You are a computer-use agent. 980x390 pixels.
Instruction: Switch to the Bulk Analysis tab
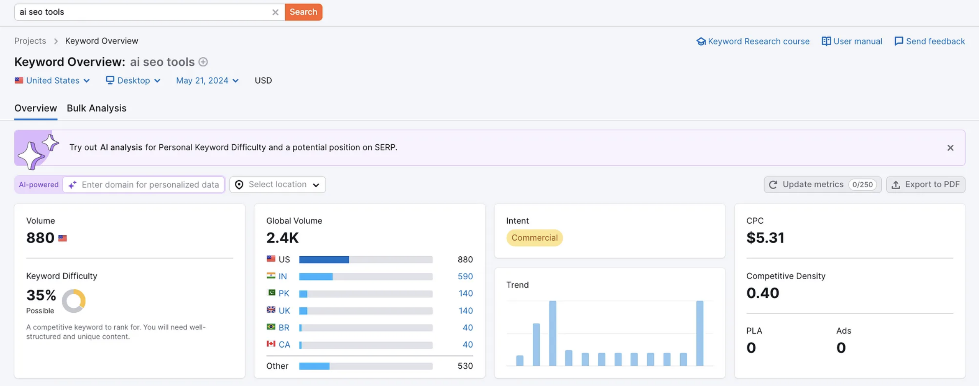coord(97,108)
